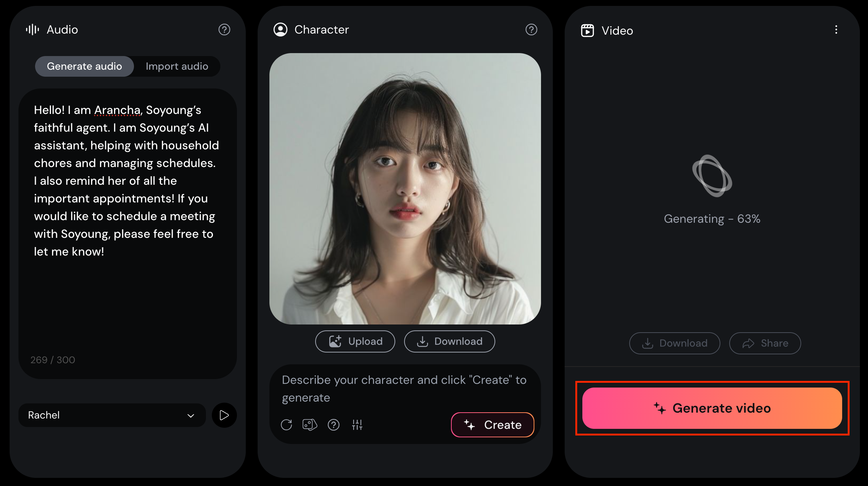
Task: Click the Create character button
Action: (492, 425)
